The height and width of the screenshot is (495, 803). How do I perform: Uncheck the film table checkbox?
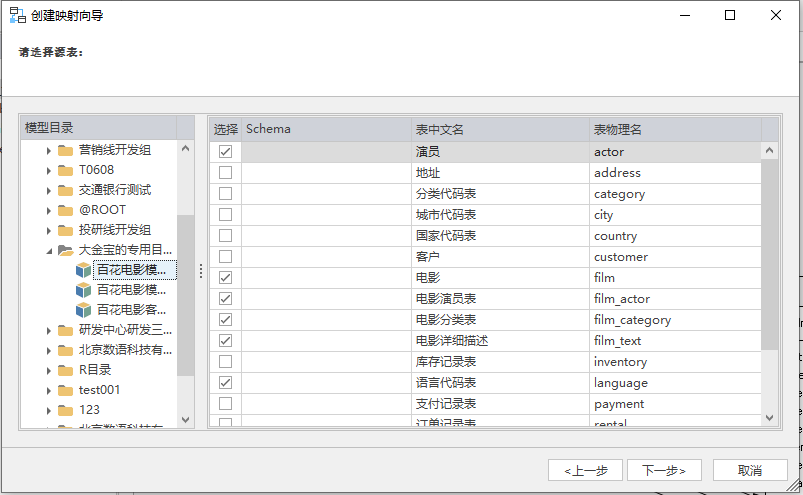point(225,277)
